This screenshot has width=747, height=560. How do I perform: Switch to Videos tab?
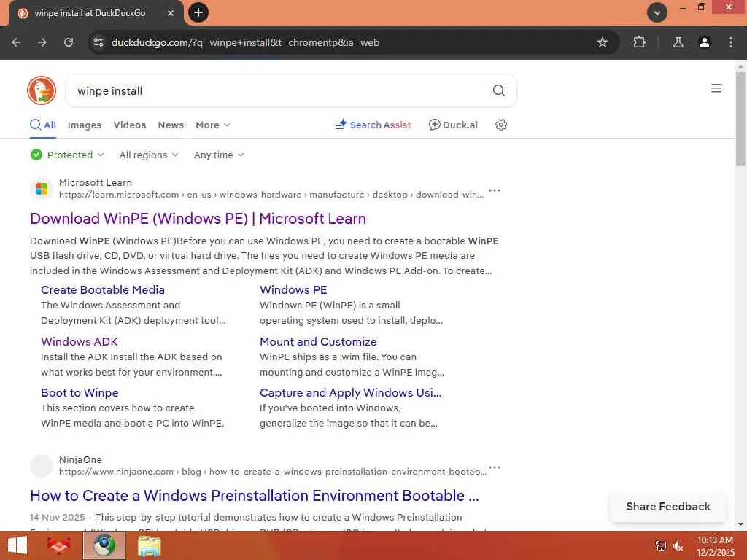[x=130, y=125]
